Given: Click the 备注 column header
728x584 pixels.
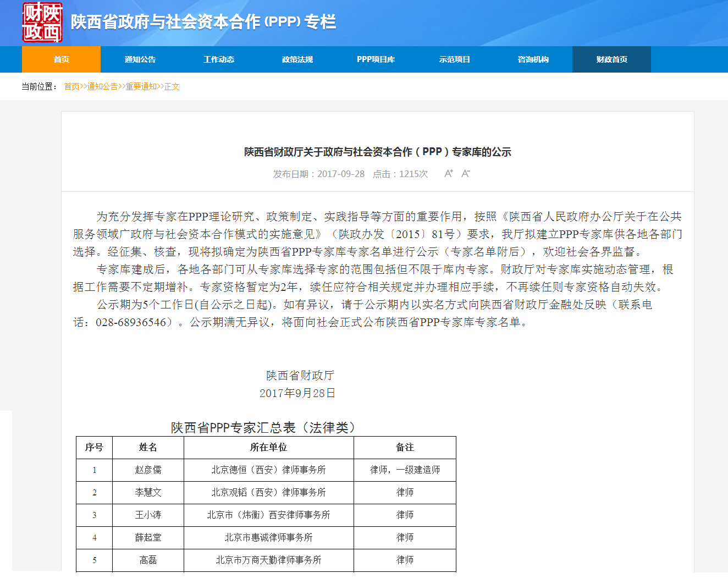Looking at the screenshot, I should coord(405,448).
